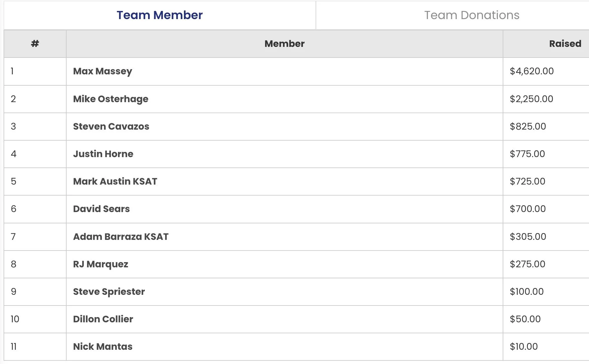
Task: Click the Steven Cavazos name
Action: [111, 126]
